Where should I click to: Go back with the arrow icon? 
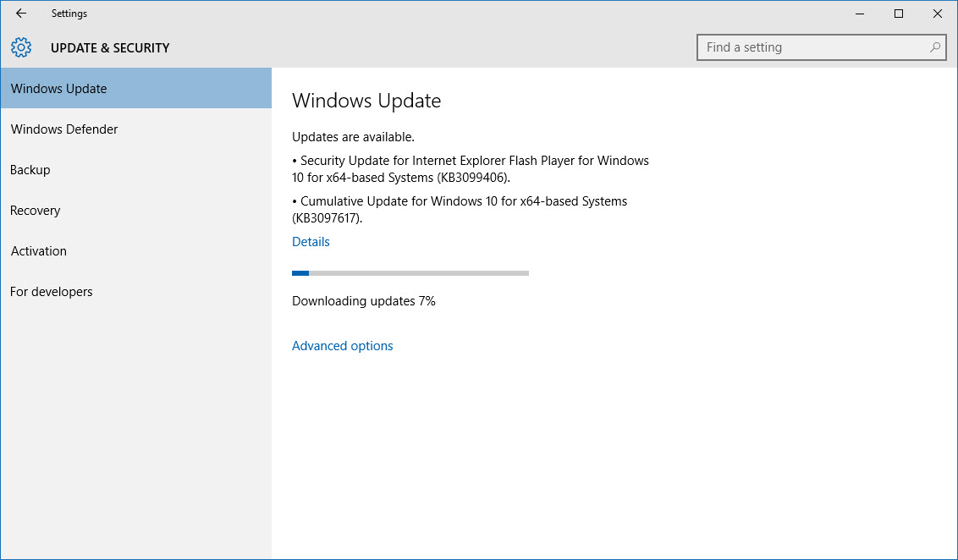pyautogui.click(x=21, y=14)
